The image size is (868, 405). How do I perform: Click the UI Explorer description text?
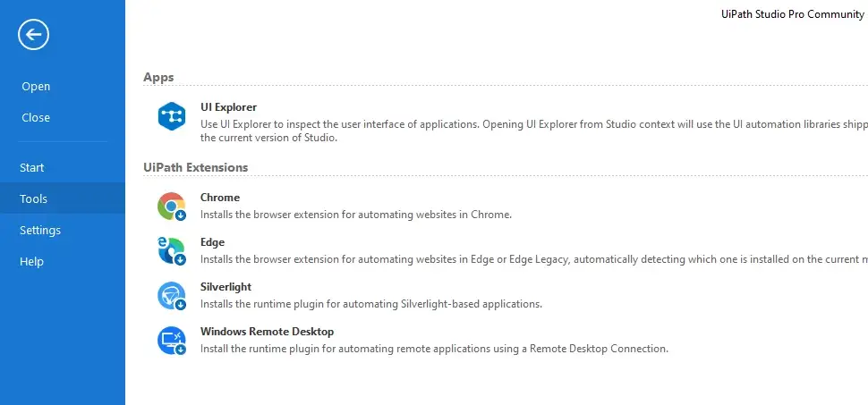[x=534, y=131]
